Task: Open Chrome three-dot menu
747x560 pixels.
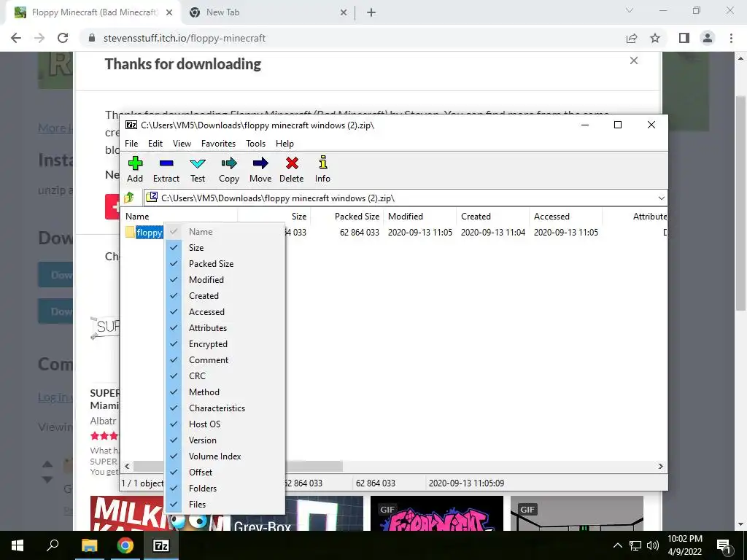Action: click(731, 38)
